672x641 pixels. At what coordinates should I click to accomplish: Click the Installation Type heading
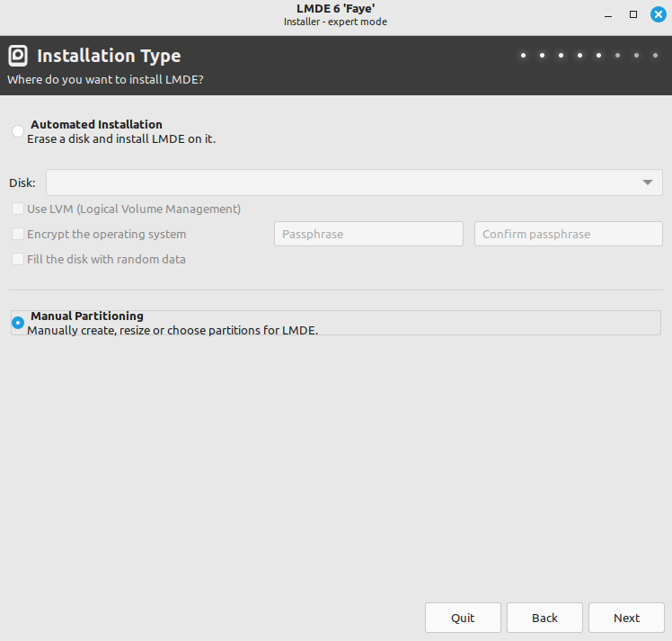[109, 56]
